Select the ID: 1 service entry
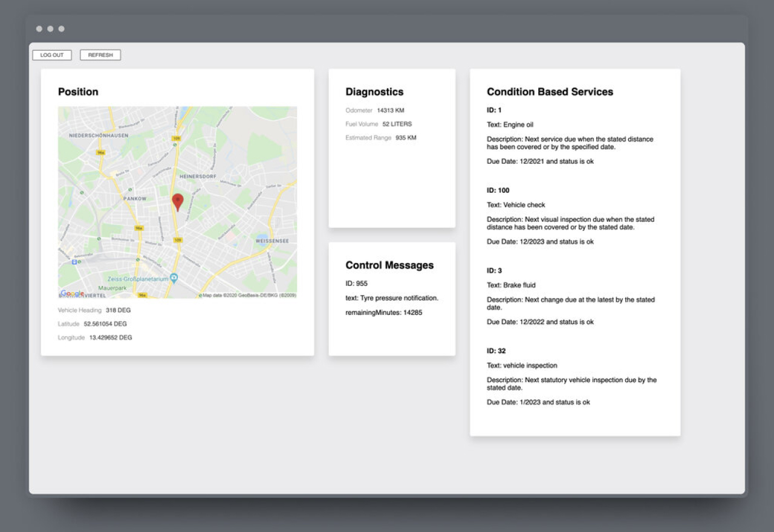 [494, 110]
